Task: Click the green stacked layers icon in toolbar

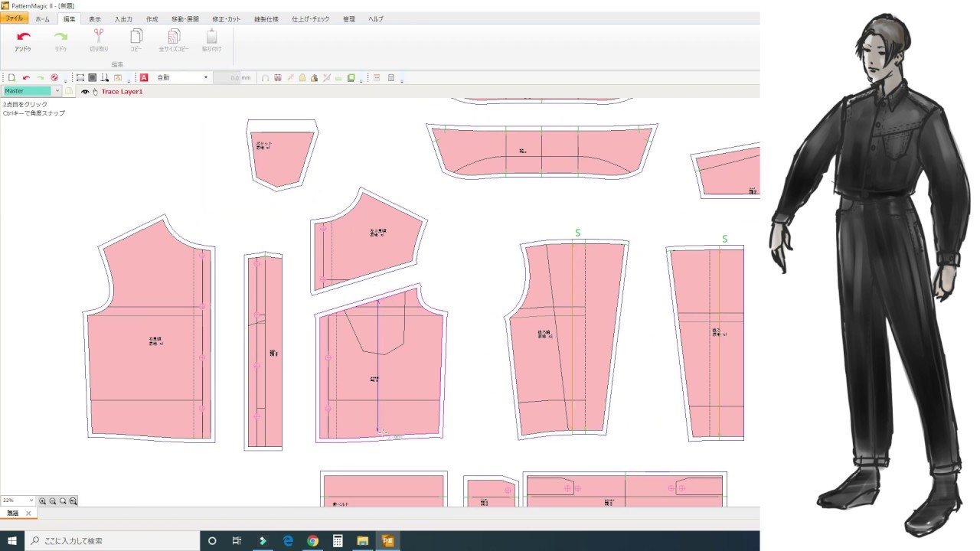Action: 351,77
